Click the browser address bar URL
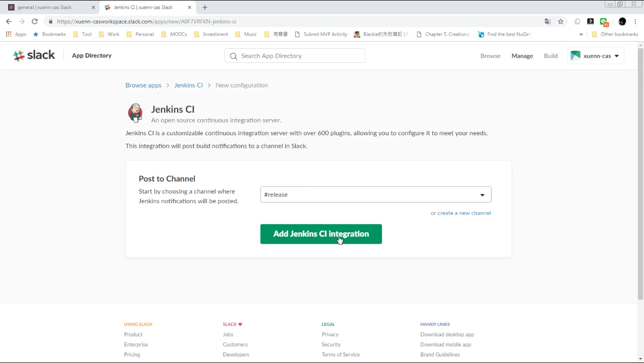Viewport: 644px width, 363px height. (x=146, y=22)
